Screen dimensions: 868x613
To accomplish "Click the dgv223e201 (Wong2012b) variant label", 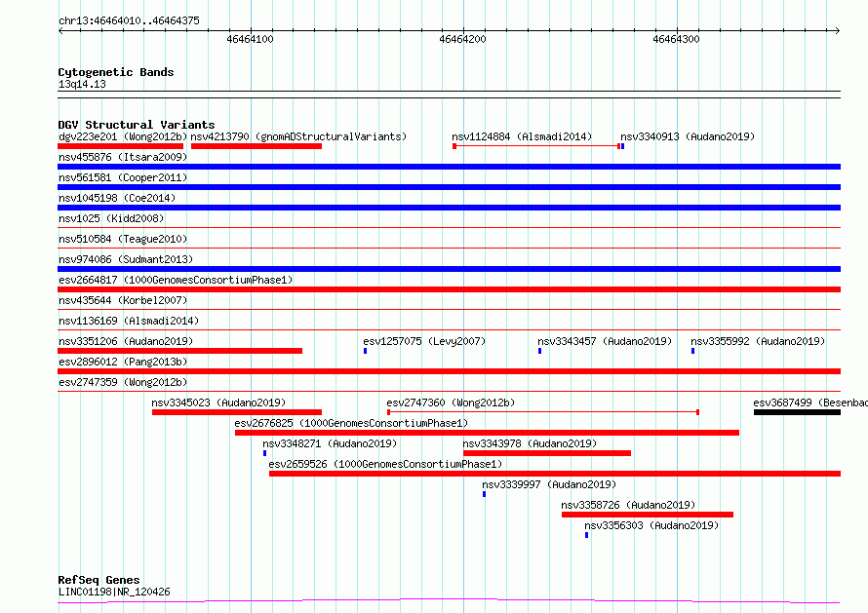I will pos(123,136).
